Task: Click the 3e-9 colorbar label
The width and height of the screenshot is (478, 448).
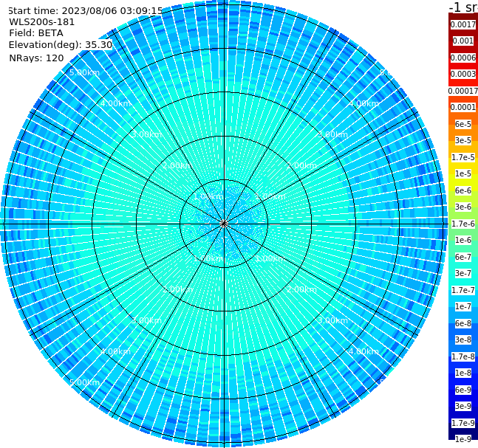Action: click(x=463, y=406)
